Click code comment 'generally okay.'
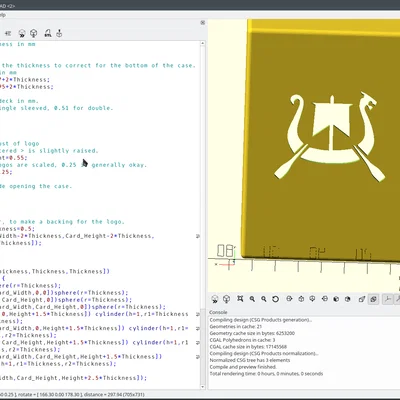 (119, 165)
